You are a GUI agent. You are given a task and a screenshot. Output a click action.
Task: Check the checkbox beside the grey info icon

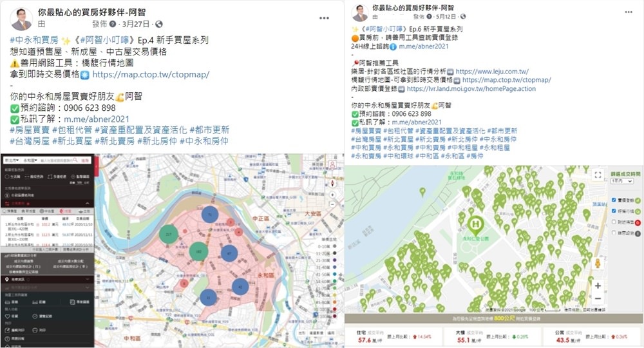[x=614, y=233]
